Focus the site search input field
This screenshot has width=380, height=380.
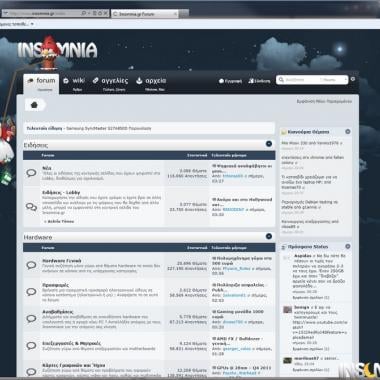pos(302,80)
